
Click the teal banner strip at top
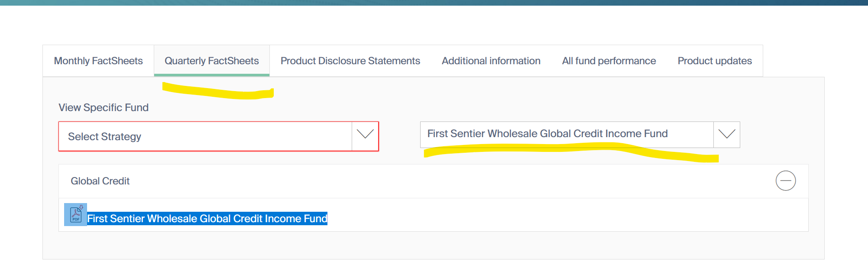coord(433,3)
